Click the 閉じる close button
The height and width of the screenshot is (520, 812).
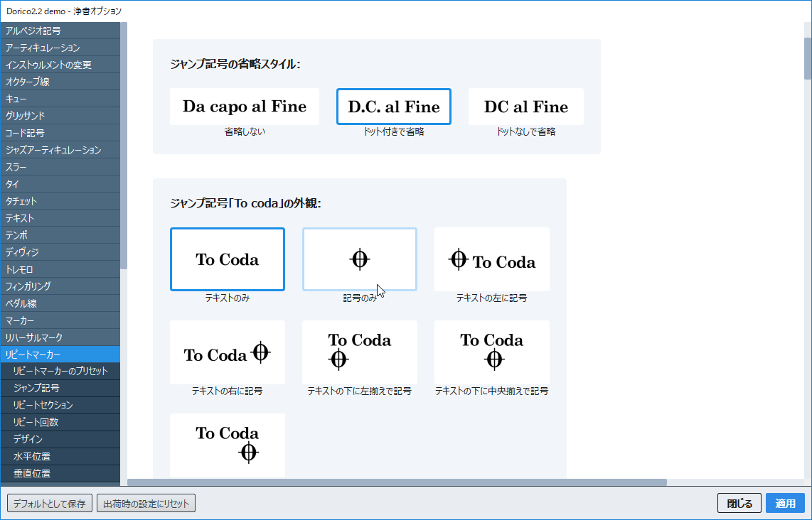(x=739, y=503)
